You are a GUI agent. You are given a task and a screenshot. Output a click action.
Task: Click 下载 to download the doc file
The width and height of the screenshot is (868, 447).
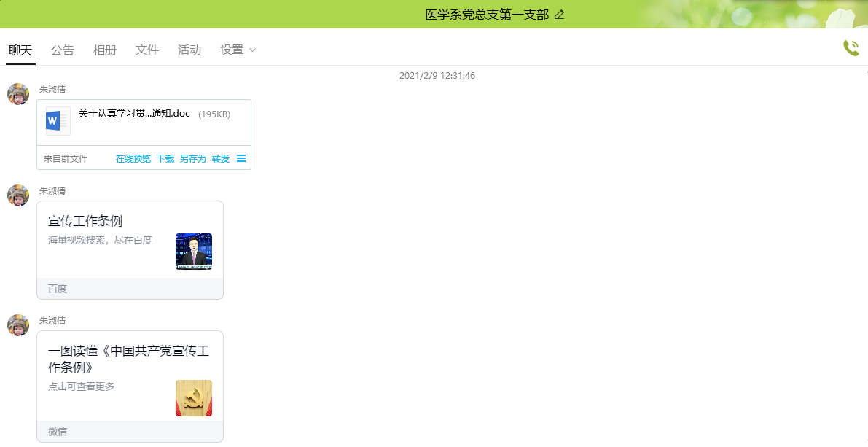point(165,158)
